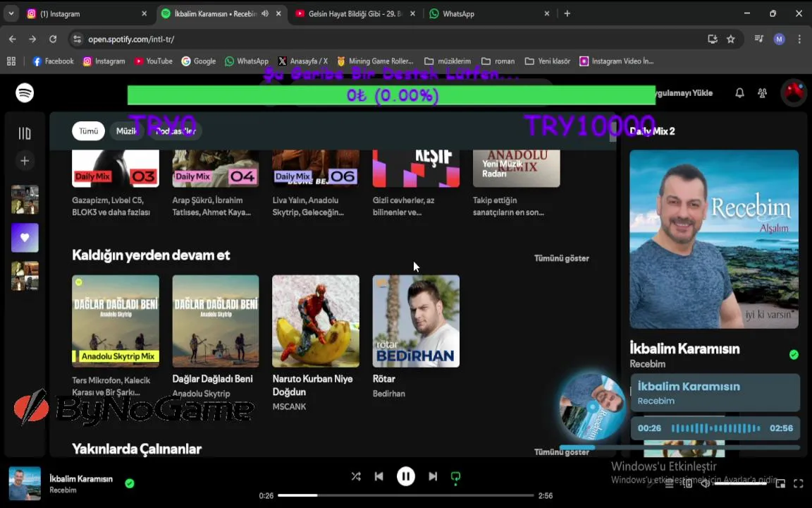Expand tab search dropdown arrow
Image resolution: width=812 pixels, height=508 pixels.
[11, 14]
